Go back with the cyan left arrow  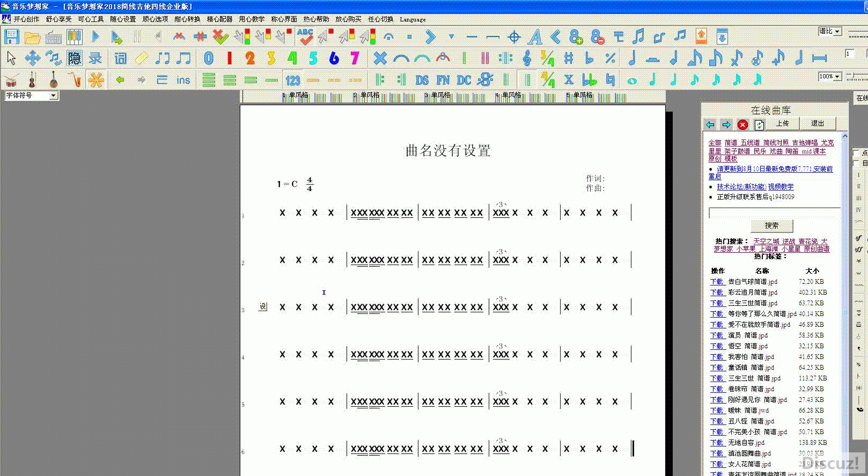[710, 125]
